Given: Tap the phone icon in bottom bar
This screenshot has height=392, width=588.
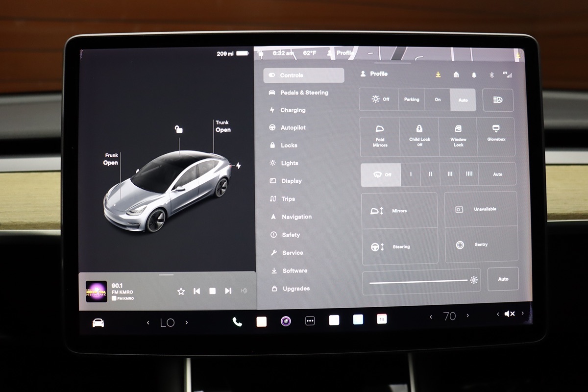Looking at the screenshot, I should pyautogui.click(x=237, y=321).
